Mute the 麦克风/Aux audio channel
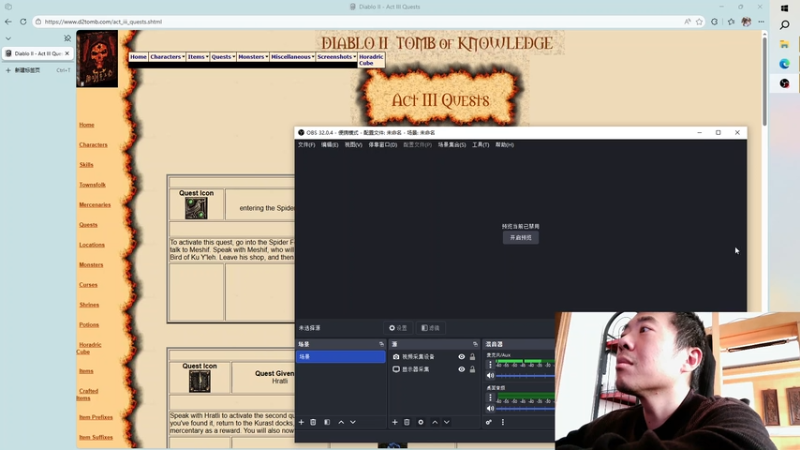Image resolution: width=800 pixels, height=450 pixels. 490,376
